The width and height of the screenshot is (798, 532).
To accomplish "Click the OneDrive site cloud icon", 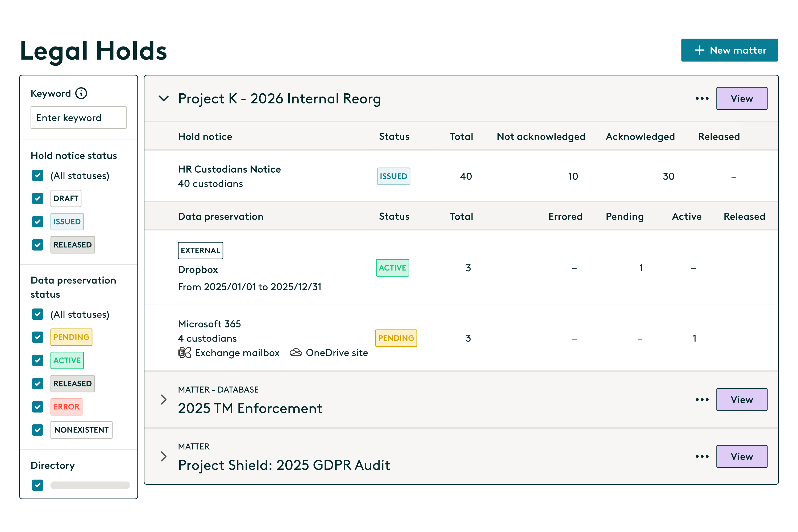I will pos(296,353).
